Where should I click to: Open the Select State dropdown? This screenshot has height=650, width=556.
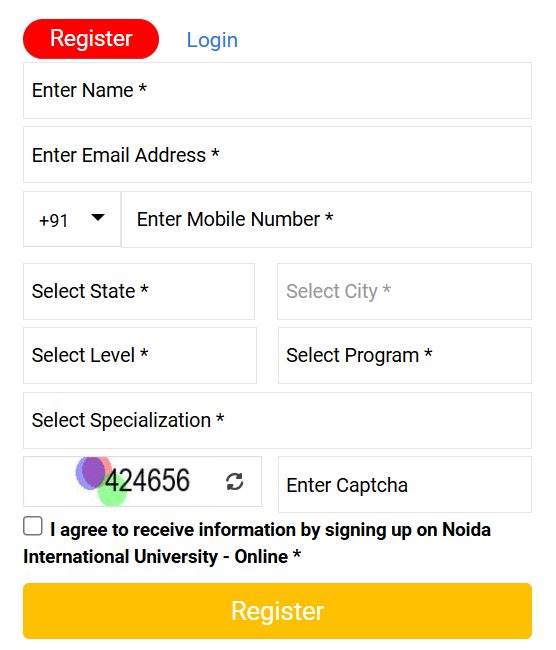point(139,291)
